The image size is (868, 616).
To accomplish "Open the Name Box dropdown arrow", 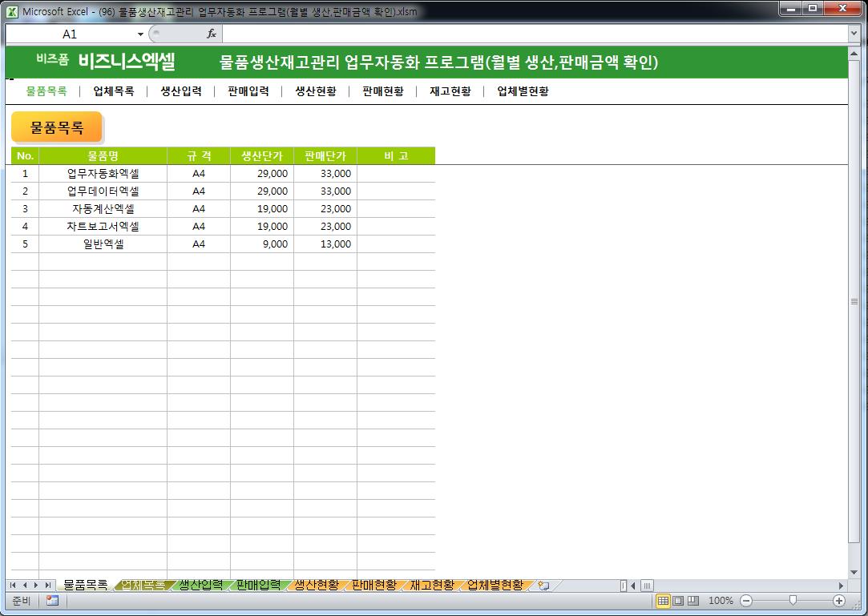I will click(x=140, y=34).
